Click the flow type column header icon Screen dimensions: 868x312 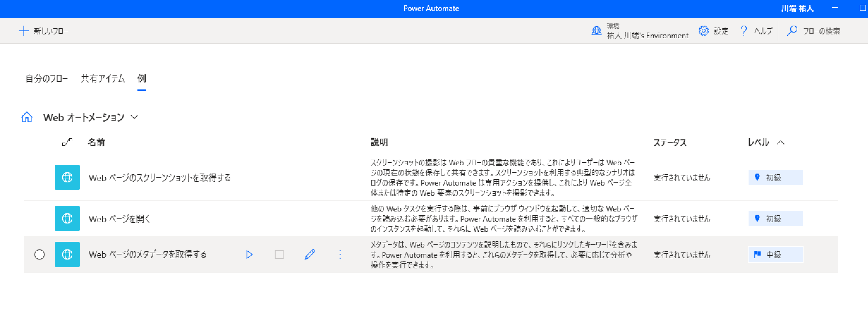tap(67, 142)
